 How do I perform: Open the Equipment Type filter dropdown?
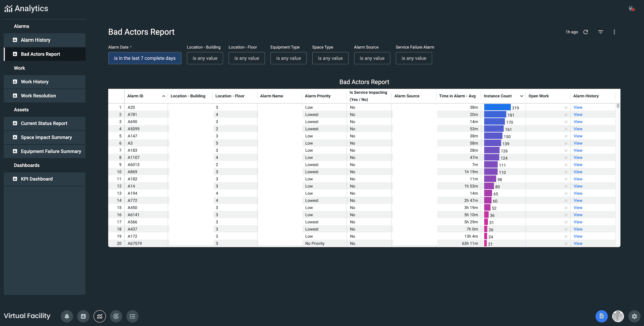[288, 58]
